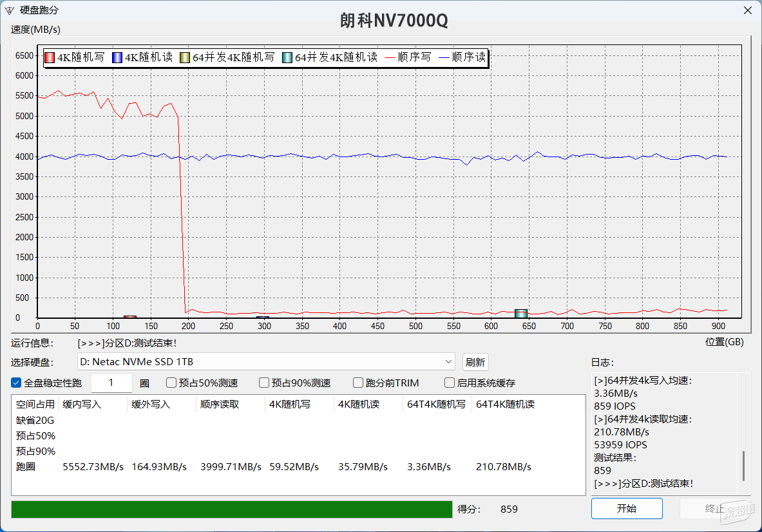The width and height of the screenshot is (762, 532).
Task: Click the green progress bar
Action: [232, 509]
